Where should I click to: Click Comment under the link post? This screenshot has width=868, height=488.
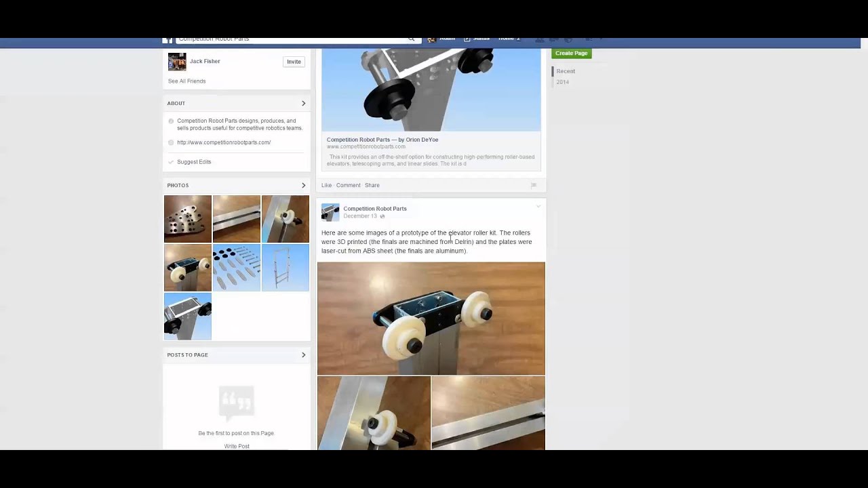[349, 185]
